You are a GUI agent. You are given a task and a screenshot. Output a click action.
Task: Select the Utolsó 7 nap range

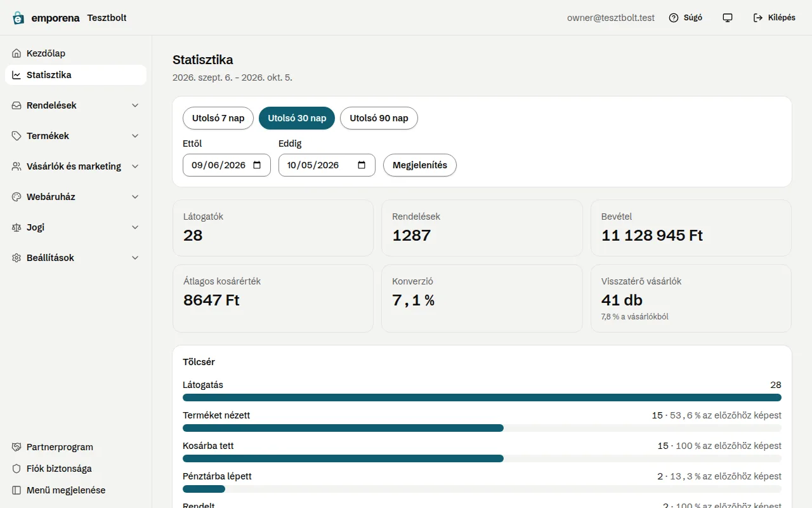(218, 118)
